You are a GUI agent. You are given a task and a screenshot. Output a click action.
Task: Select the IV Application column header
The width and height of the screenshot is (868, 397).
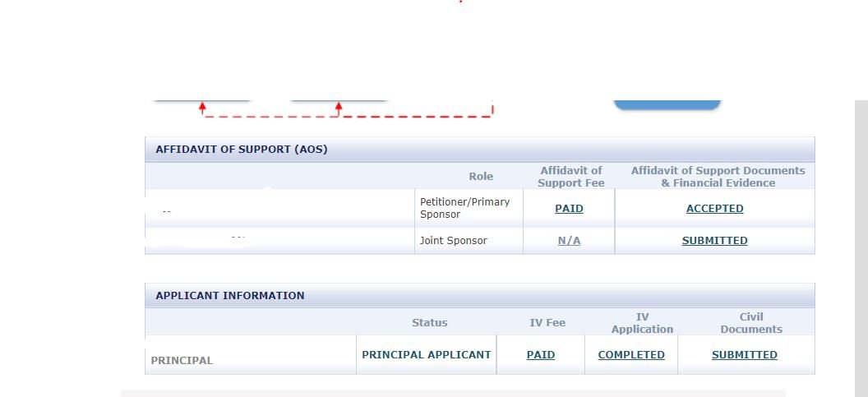click(642, 323)
